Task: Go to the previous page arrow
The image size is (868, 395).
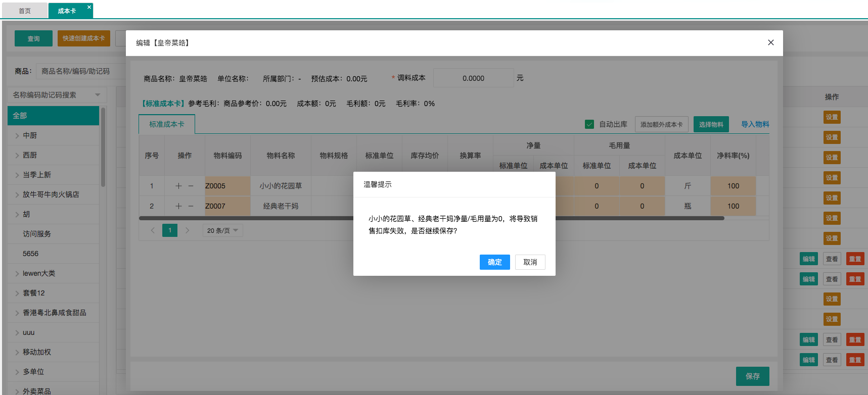Action: pyautogui.click(x=153, y=230)
